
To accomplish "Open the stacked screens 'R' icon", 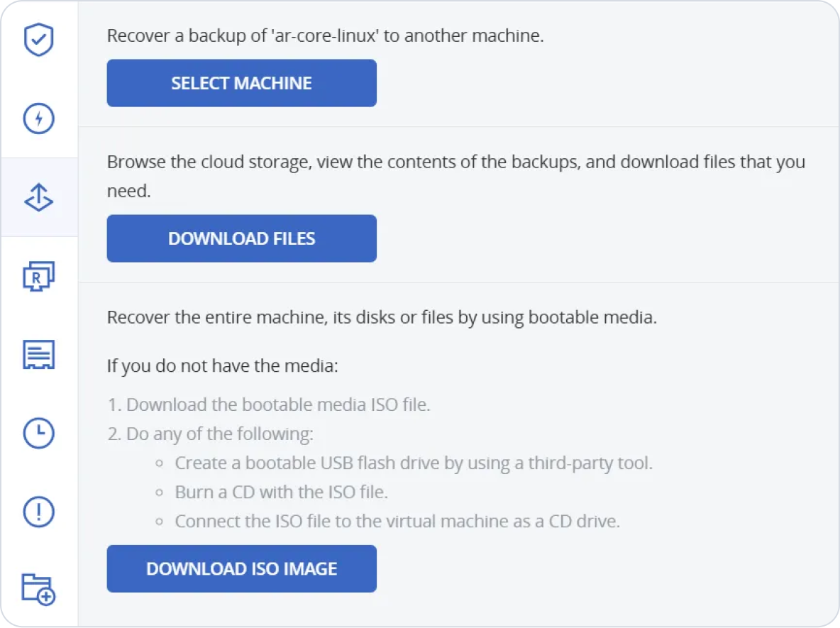I will [39, 276].
